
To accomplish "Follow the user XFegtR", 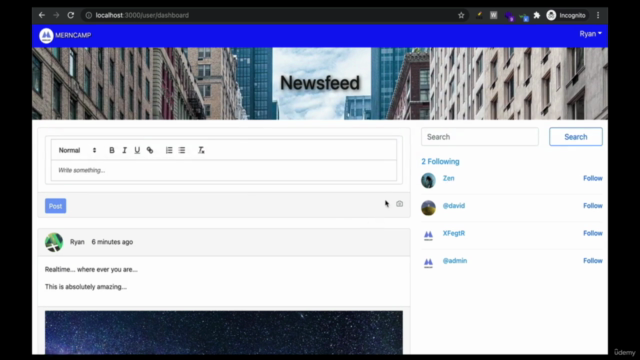I will (593, 233).
